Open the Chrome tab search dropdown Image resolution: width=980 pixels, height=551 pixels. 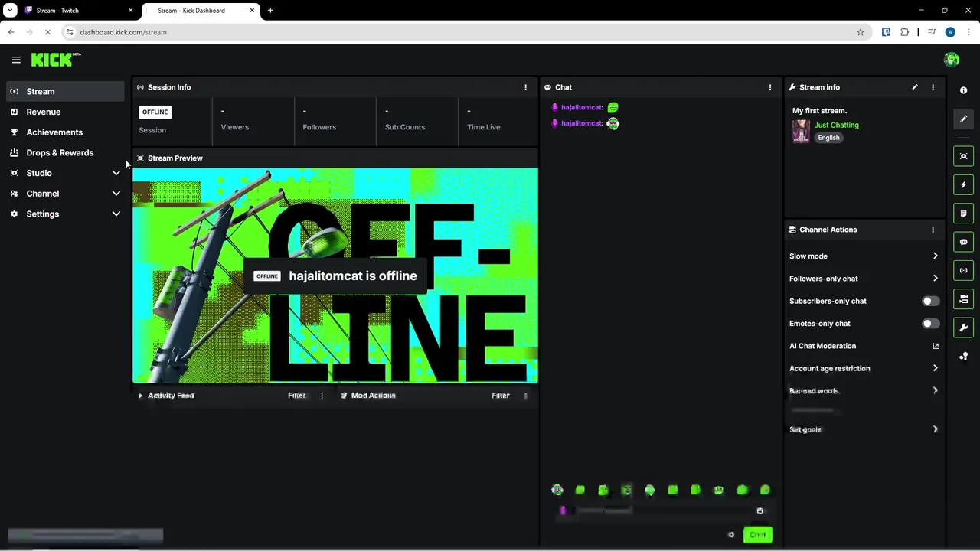click(x=10, y=11)
